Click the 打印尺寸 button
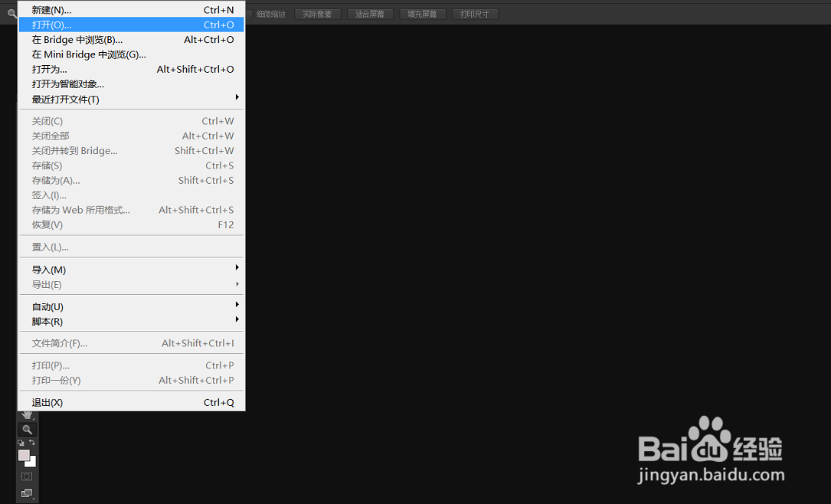 click(x=475, y=15)
